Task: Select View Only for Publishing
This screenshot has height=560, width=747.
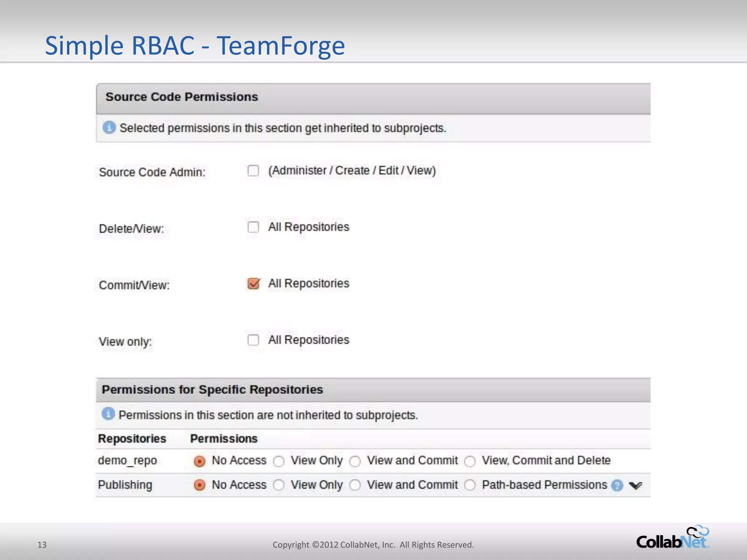Action: pyautogui.click(x=279, y=485)
